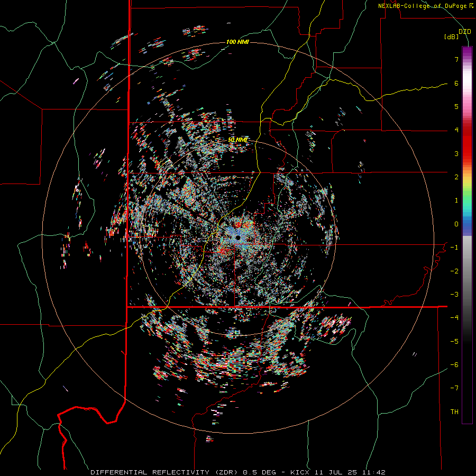476x476 pixels.
Task: Click the DIFFERENTIAL REFLECTIVITY (ZDR) caption text
Action: tap(166, 472)
